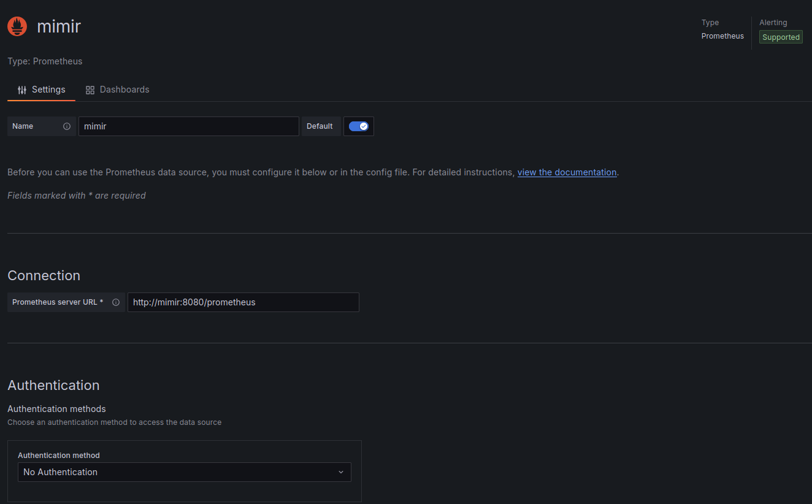The width and height of the screenshot is (812, 504).
Task: Click the mimir page title
Action: 59,26
